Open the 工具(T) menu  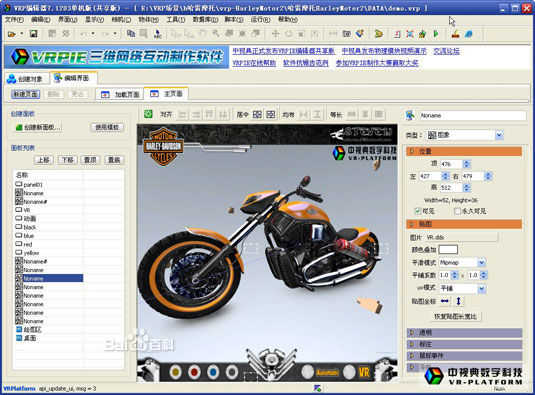click(176, 20)
